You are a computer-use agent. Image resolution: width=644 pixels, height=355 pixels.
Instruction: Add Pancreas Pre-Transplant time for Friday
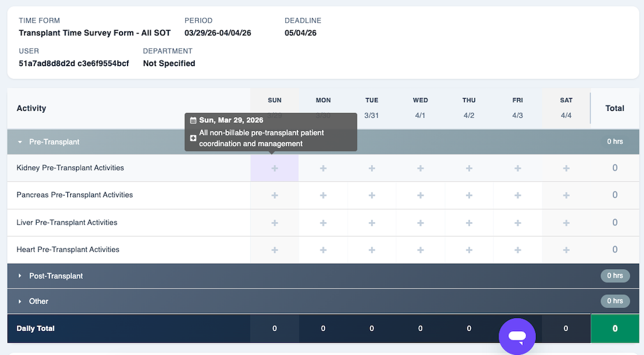[518, 195]
